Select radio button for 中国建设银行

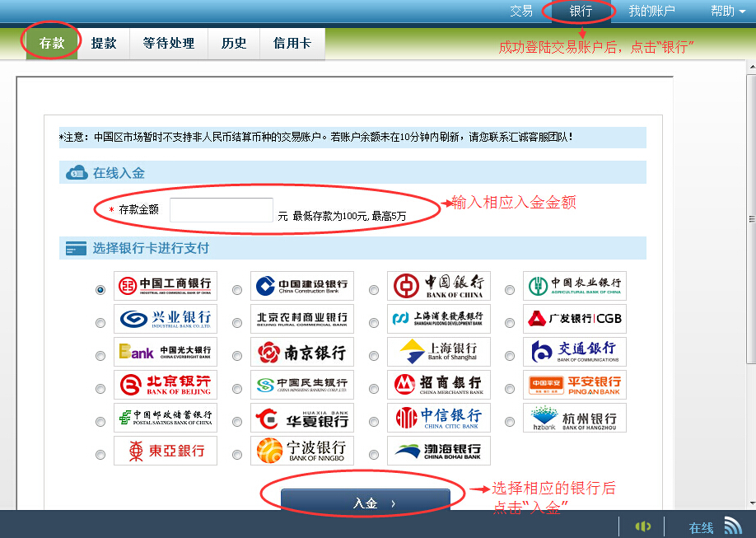click(237, 290)
